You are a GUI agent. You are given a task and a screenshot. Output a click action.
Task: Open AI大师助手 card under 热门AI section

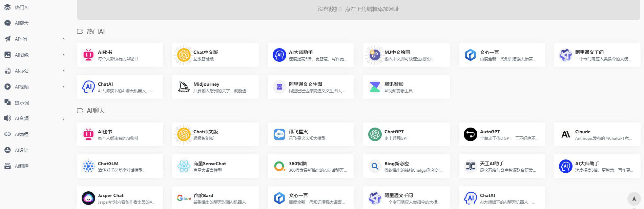[x=311, y=55]
